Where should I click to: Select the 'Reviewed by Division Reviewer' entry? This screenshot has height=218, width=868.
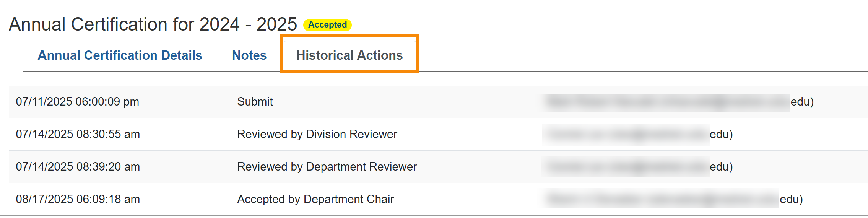click(x=317, y=134)
